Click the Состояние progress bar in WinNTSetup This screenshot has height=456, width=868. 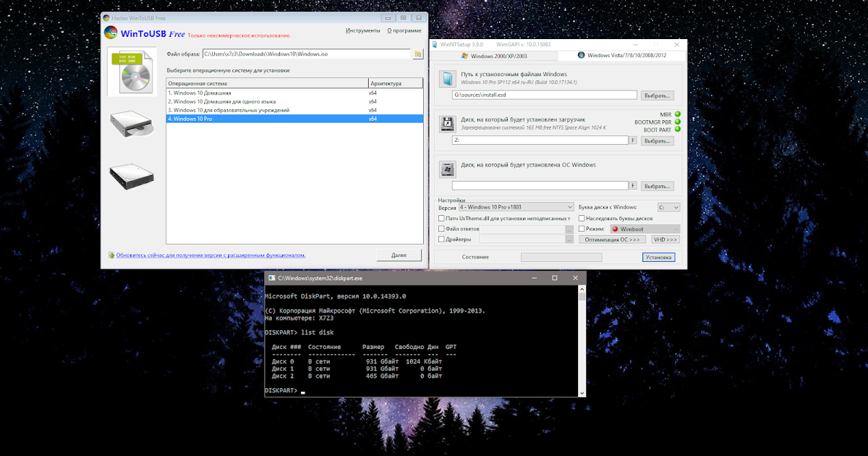click(561, 257)
